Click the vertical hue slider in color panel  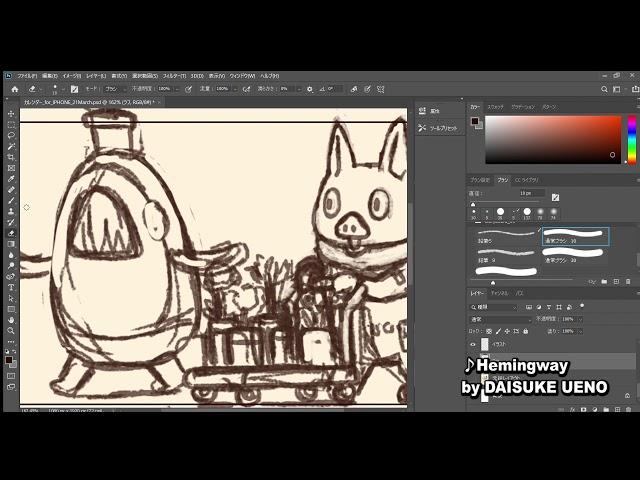pyautogui.click(x=631, y=139)
